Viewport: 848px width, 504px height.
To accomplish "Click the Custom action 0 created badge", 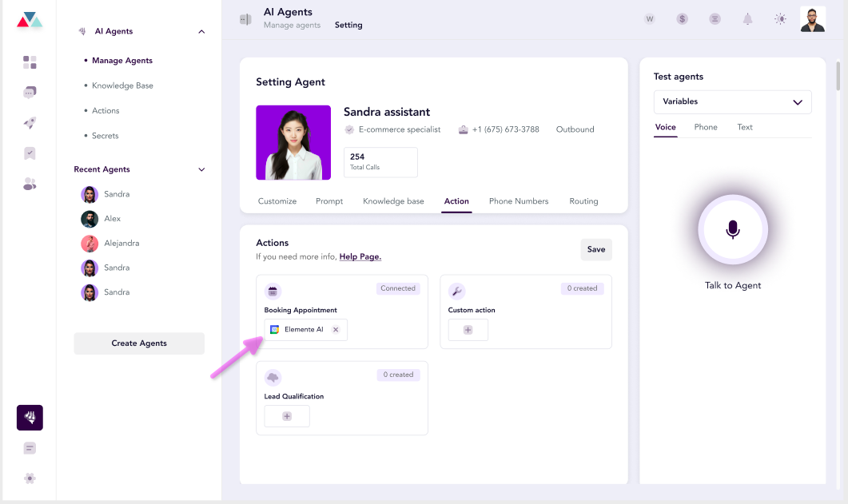I will pyautogui.click(x=582, y=288).
